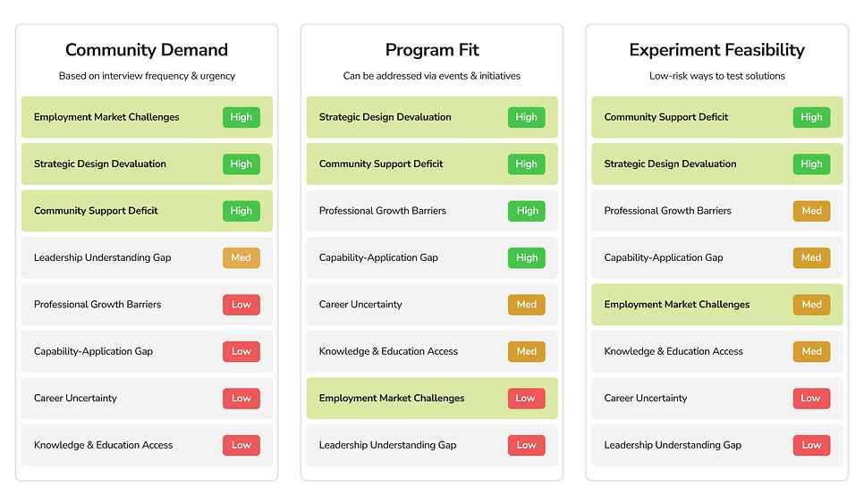Image resolution: width=864 pixels, height=504 pixels.
Task: Select Leadership Understanding Gap row in Community Demand
Action: pyautogui.click(x=102, y=257)
